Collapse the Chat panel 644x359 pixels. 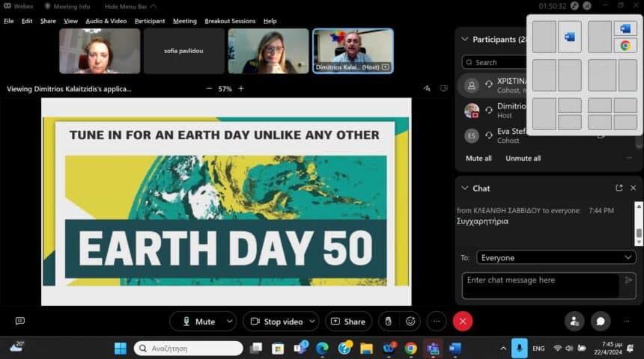coord(464,188)
